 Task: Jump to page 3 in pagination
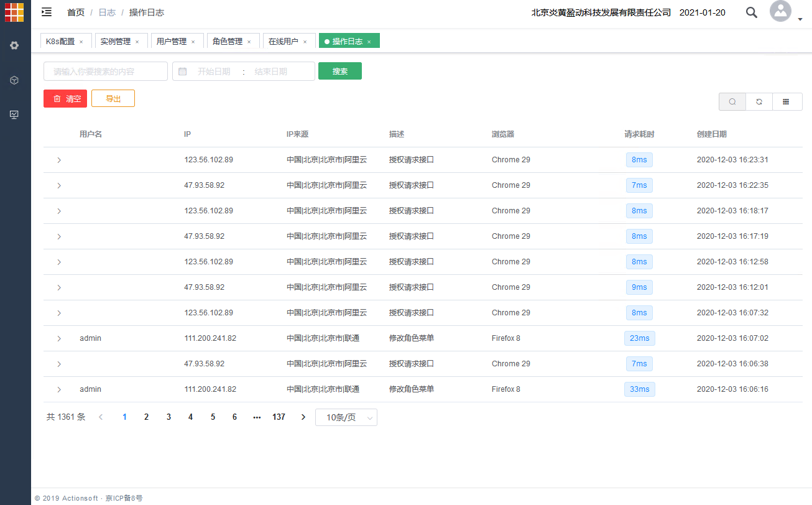(168, 417)
